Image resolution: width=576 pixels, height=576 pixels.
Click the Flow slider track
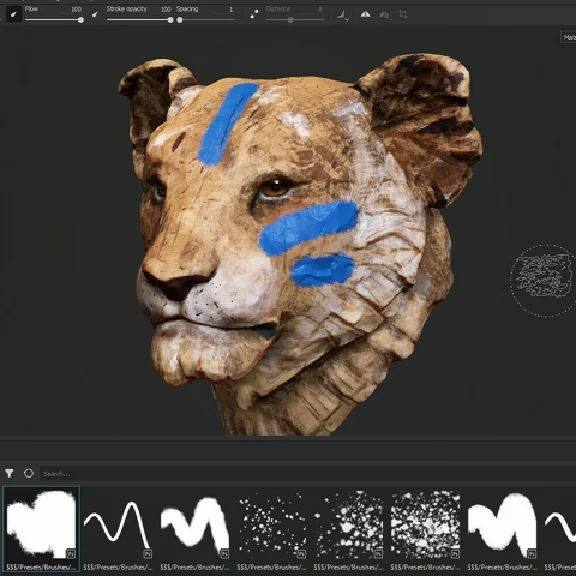[x=54, y=20]
